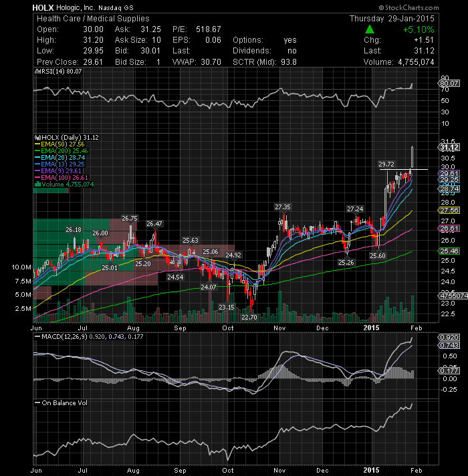Click the HOLX ticker symbol in the title
Viewport: 468px width, 476px height.
click(43, 7)
